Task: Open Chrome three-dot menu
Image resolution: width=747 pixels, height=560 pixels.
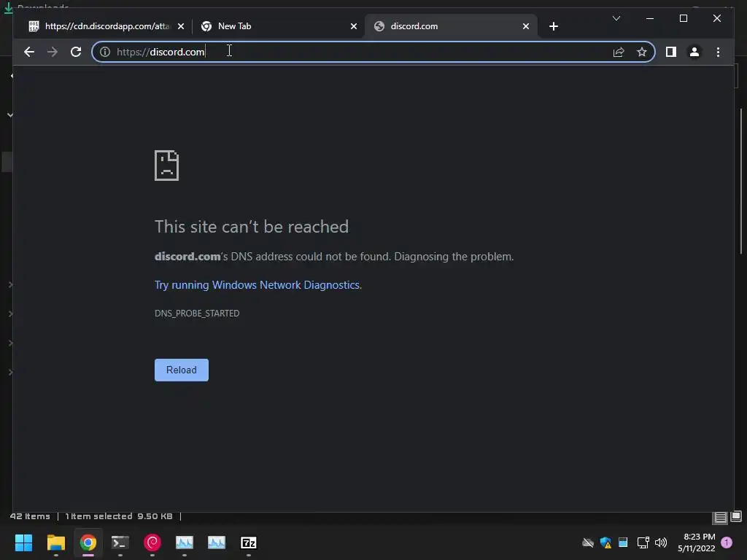Action: [718, 52]
